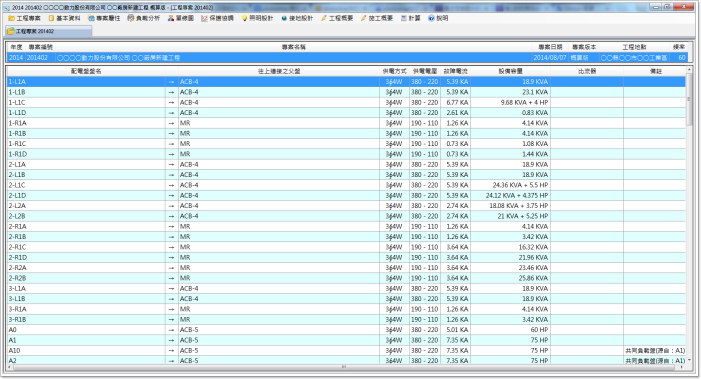701x379 pixels.
Task: Open the 負載分析 menu
Action: pos(143,18)
